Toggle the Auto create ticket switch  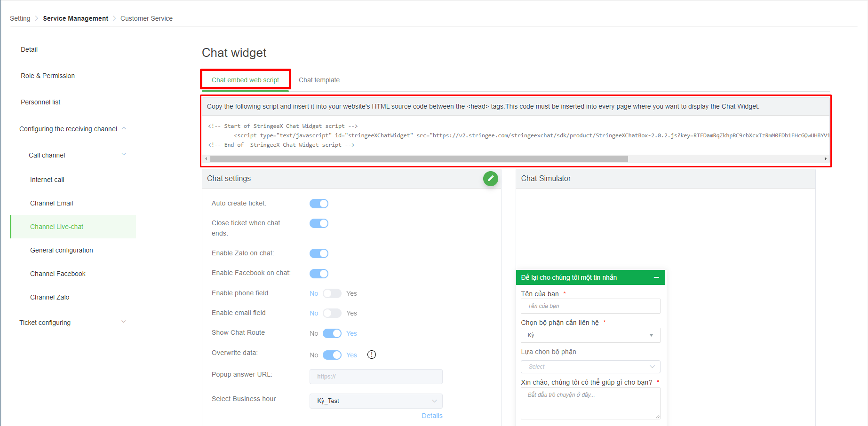[x=319, y=204]
